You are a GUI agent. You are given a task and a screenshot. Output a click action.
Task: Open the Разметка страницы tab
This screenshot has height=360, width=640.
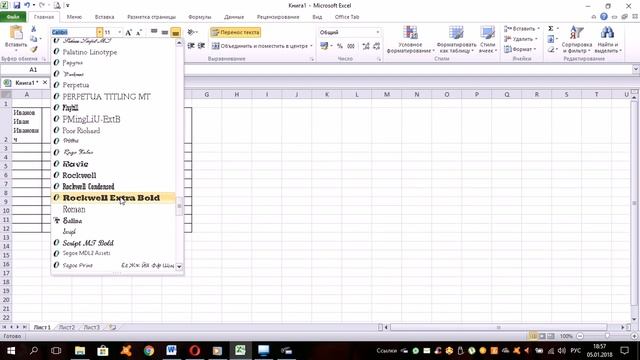pyautogui.click(x=151, y=17)
